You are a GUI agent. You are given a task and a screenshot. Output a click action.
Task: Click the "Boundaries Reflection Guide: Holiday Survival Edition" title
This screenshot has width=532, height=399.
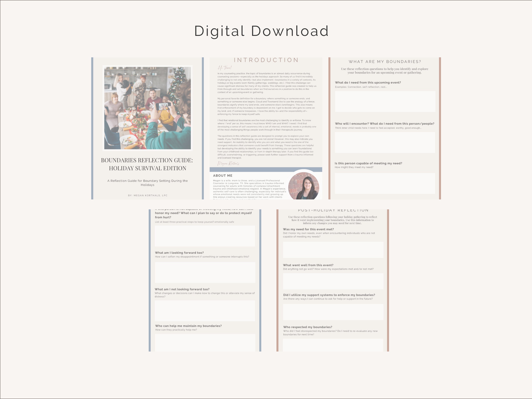[147, 164]
